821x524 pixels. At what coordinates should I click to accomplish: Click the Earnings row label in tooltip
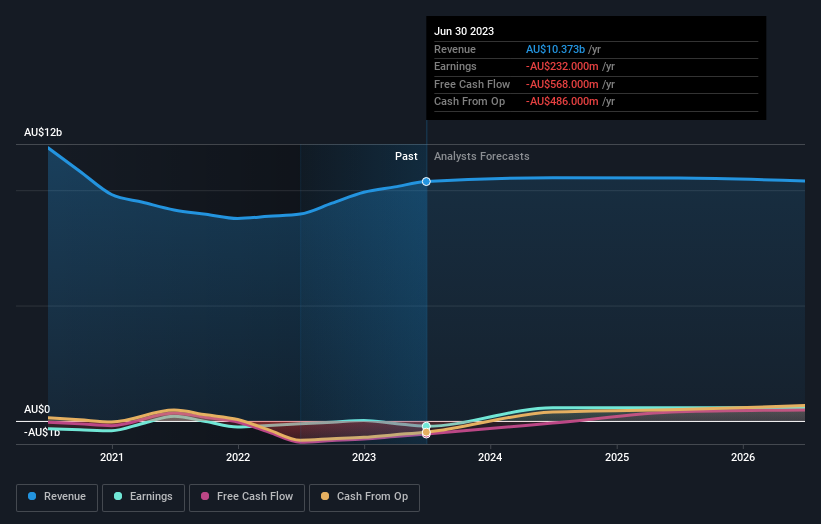[455, 66]
